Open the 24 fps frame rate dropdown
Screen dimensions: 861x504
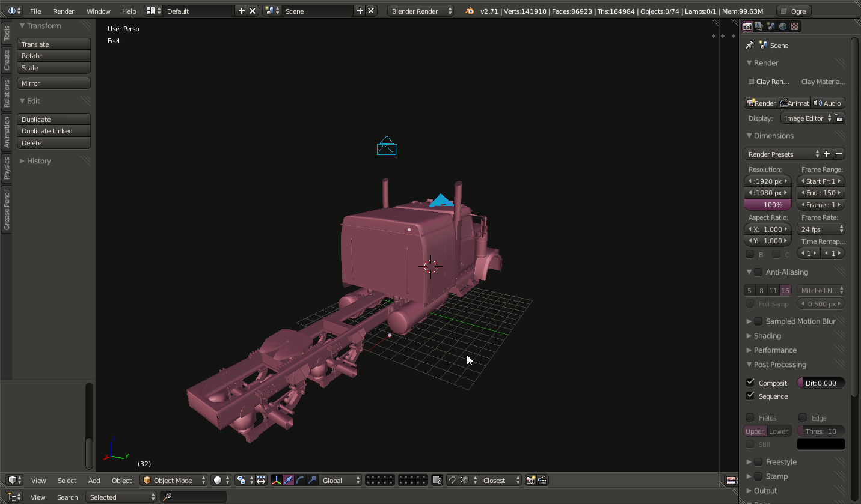click(821, 229)
